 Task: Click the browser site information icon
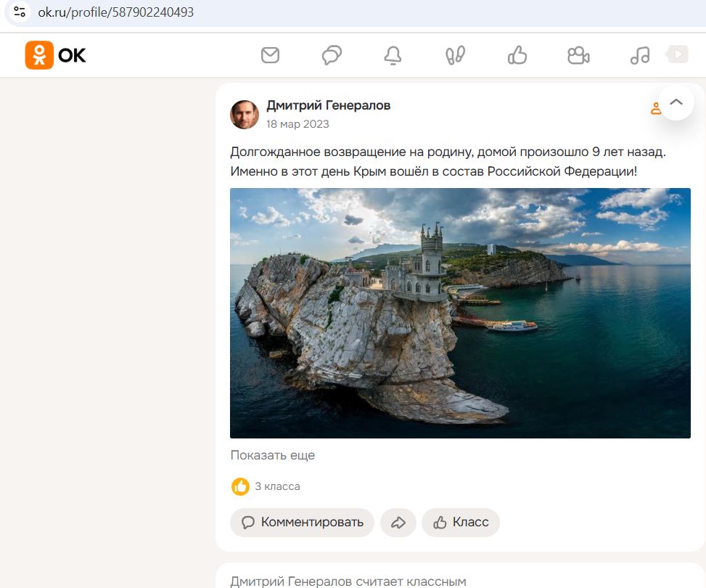(20, 12)
